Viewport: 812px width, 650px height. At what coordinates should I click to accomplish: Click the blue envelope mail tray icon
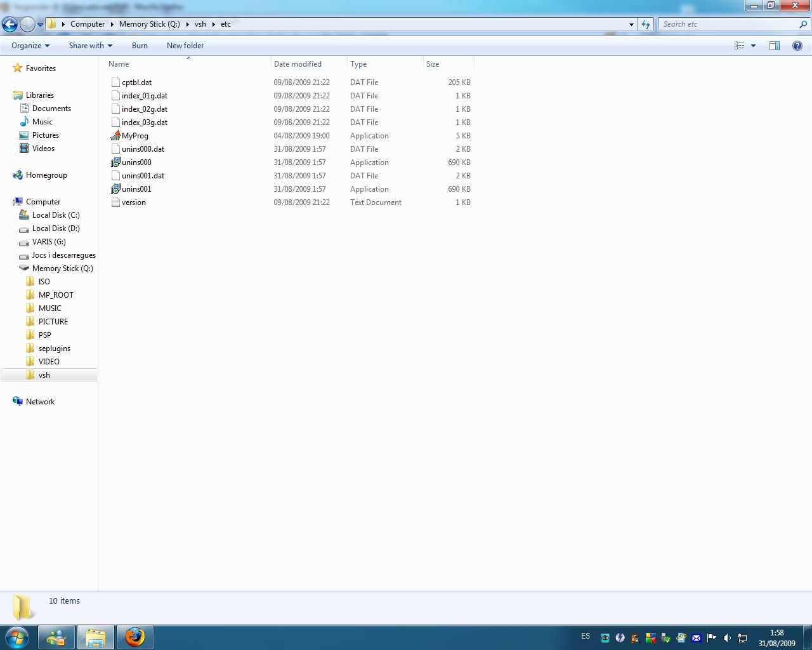click(x=697, y=638)
